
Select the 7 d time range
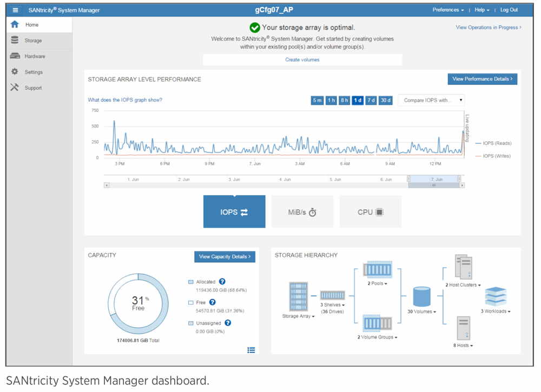coord(371,101)
